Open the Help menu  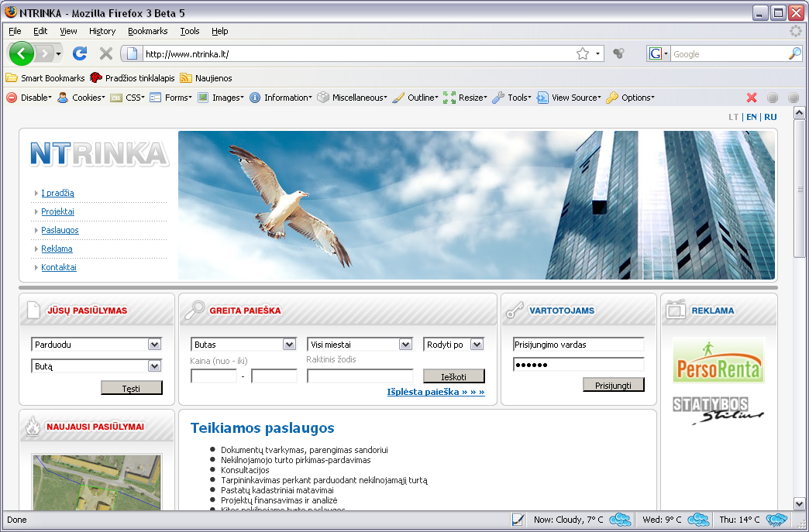[x=220, y=31]
